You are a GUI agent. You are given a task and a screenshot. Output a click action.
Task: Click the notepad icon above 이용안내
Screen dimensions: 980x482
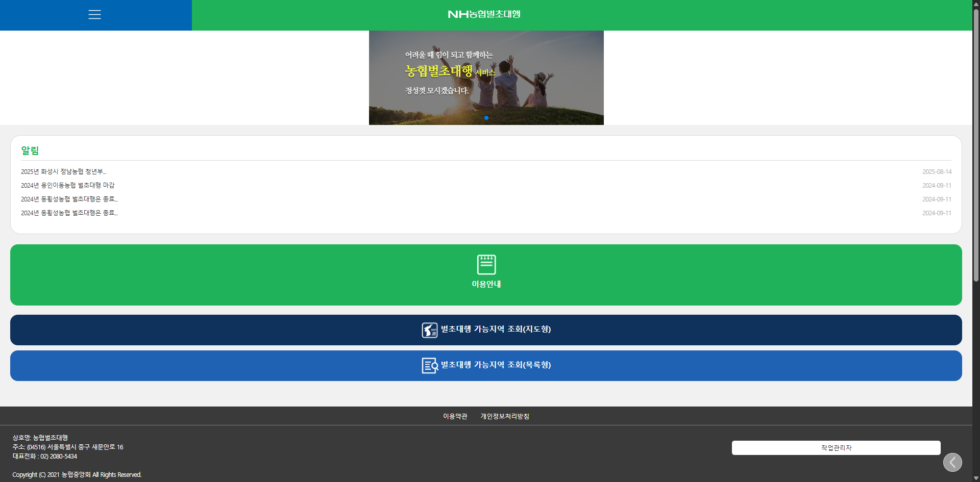coord(486,264)
